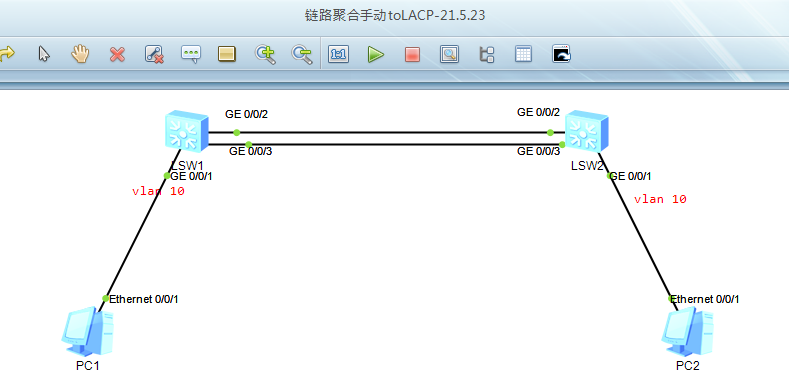Click the red vlan 10 note near LSW2
The image size is (789, 391).
[x=660, y=199]
